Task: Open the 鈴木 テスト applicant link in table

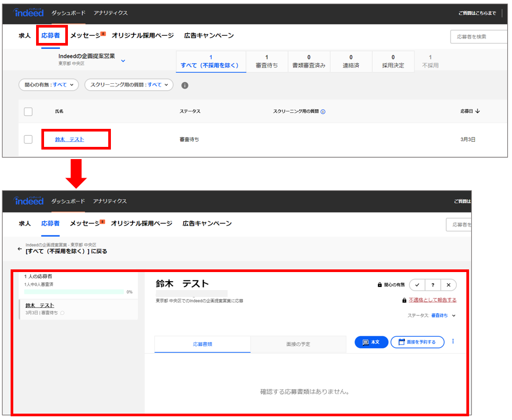Action: 70,139
